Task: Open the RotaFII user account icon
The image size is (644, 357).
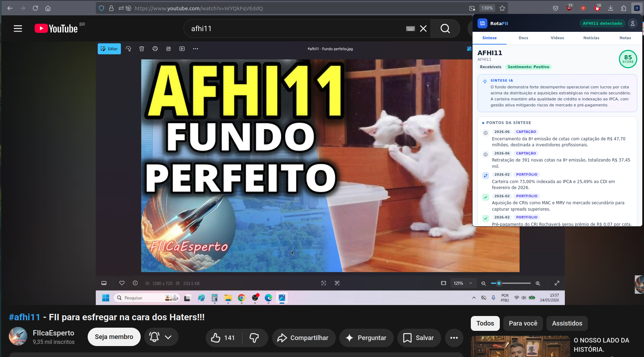Action: click(x=633, y=23)
